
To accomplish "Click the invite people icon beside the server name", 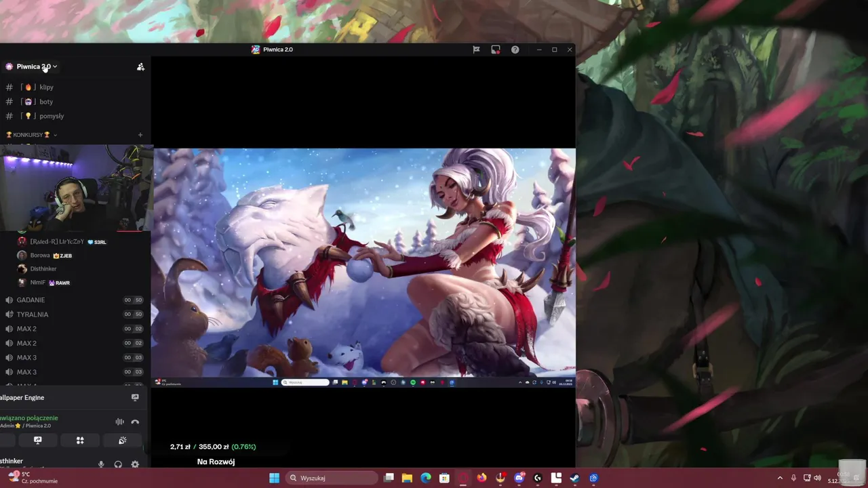I will click(140, 66).
